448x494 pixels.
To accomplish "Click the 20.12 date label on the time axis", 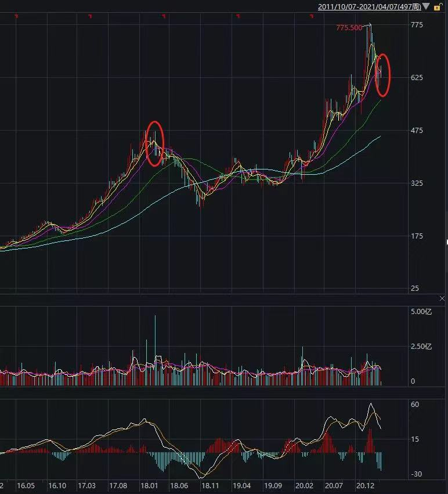I will [x=365, y=485].
